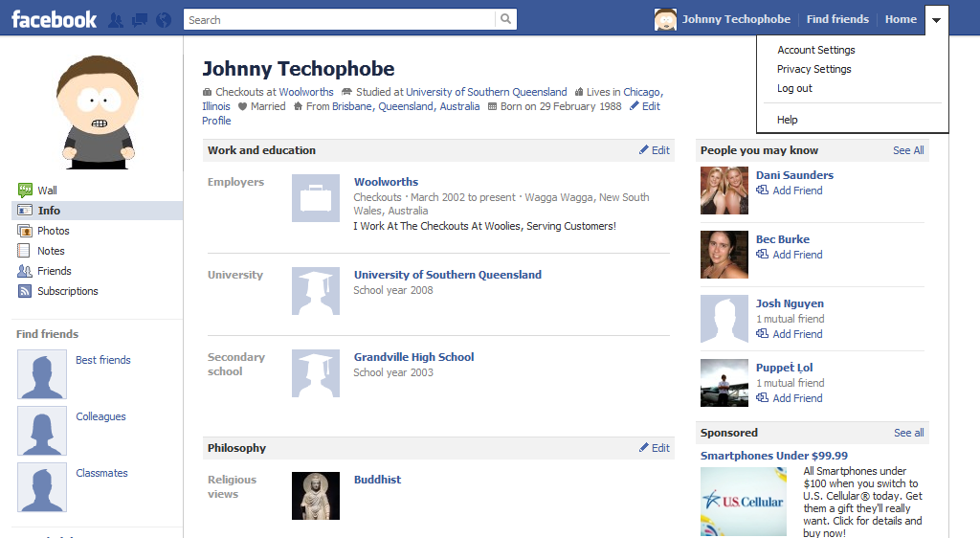Open friend requests icon in top bar
Screen dimensions: 980x538
[116, 20]
